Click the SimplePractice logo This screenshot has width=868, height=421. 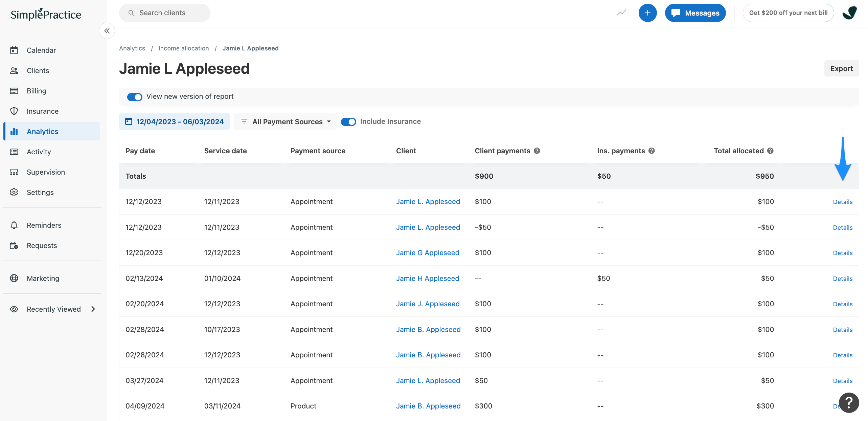click(x=46, y=14)
